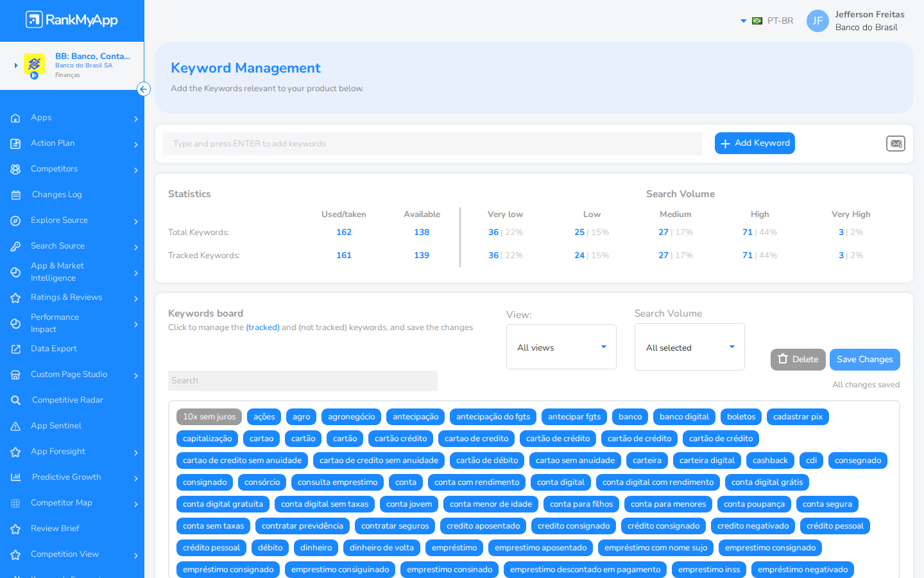The height and width of the screenshot is (578, 924).
Task: Focus the keywords board Search field
Action: click(303, 381)
